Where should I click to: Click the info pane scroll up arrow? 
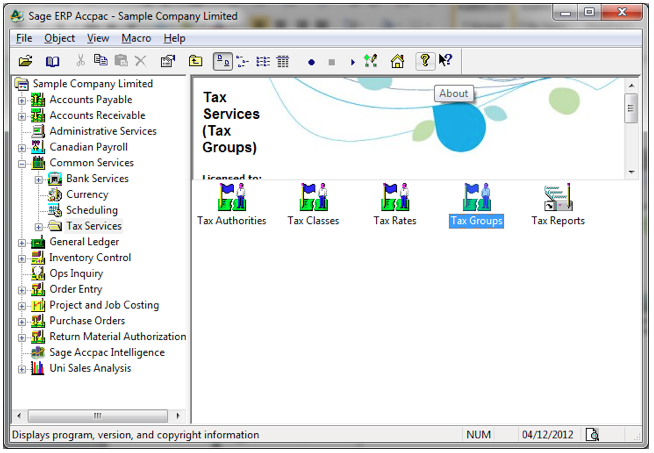[631, 86]
